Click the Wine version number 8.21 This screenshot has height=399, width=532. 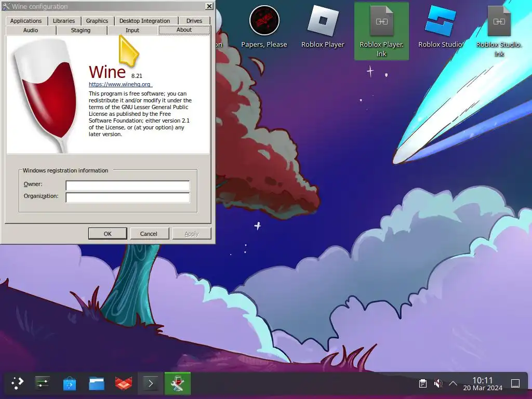pyautogui.click(x=137, y=76)
